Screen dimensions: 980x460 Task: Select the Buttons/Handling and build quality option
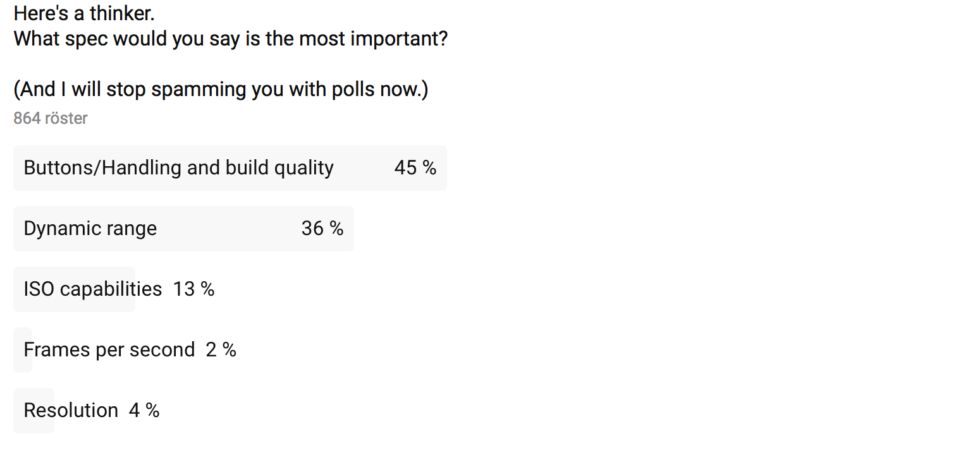pos(230,168)
